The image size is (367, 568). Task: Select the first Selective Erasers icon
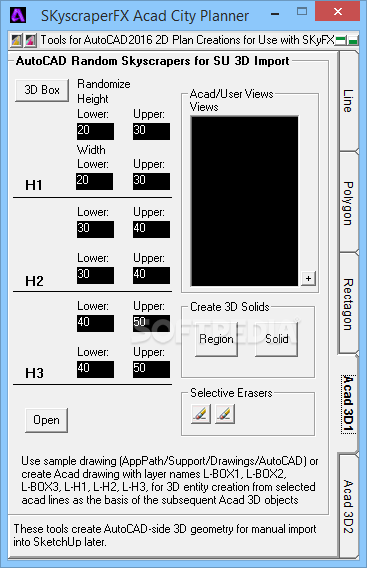click(x=200, y=414)
